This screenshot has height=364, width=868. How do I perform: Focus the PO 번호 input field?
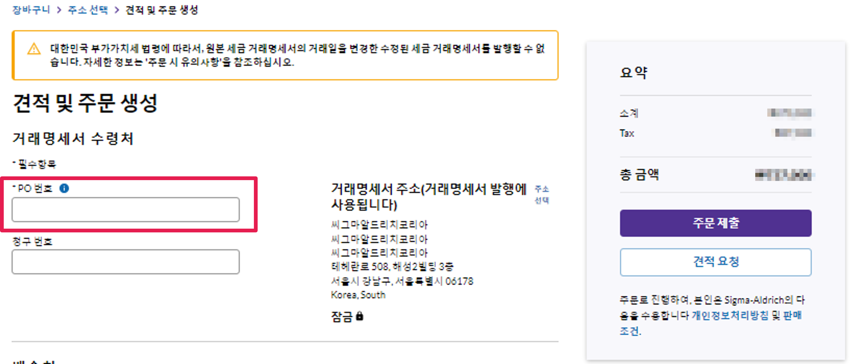(x=126, y=210)
